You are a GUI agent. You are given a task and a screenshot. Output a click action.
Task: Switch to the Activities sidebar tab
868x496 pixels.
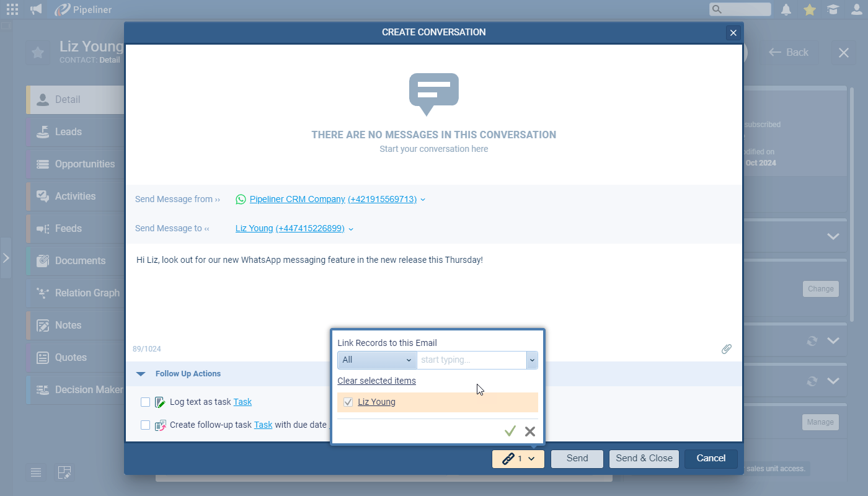coord(75,197)
